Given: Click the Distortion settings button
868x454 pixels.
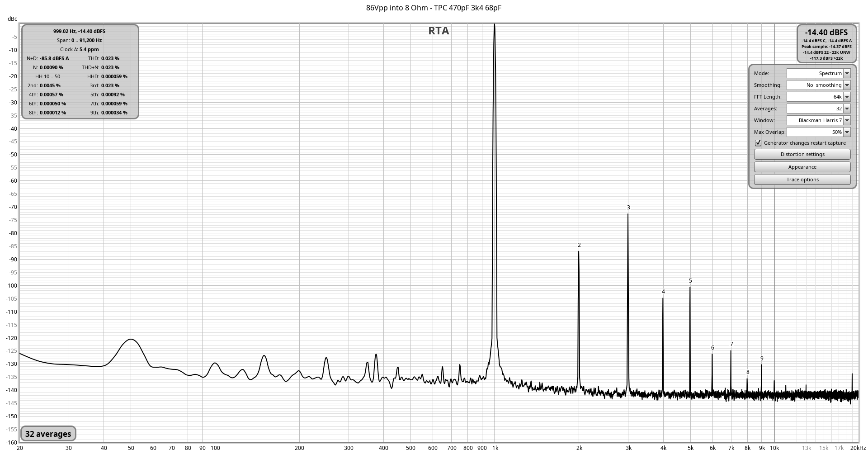Looking at the screenshot, I should click(802, 154).
